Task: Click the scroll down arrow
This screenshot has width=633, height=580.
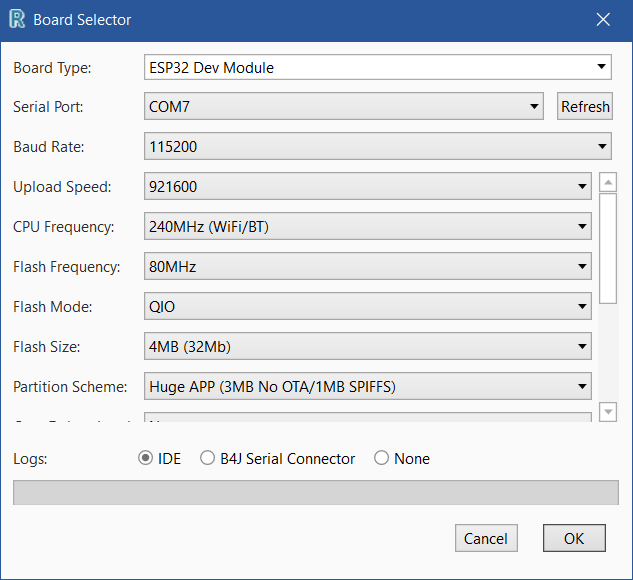Action: 608,412
